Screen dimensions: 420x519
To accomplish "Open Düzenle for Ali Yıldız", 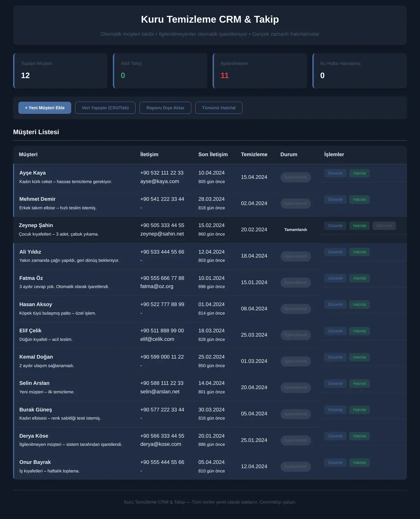I will coord(335,252).
